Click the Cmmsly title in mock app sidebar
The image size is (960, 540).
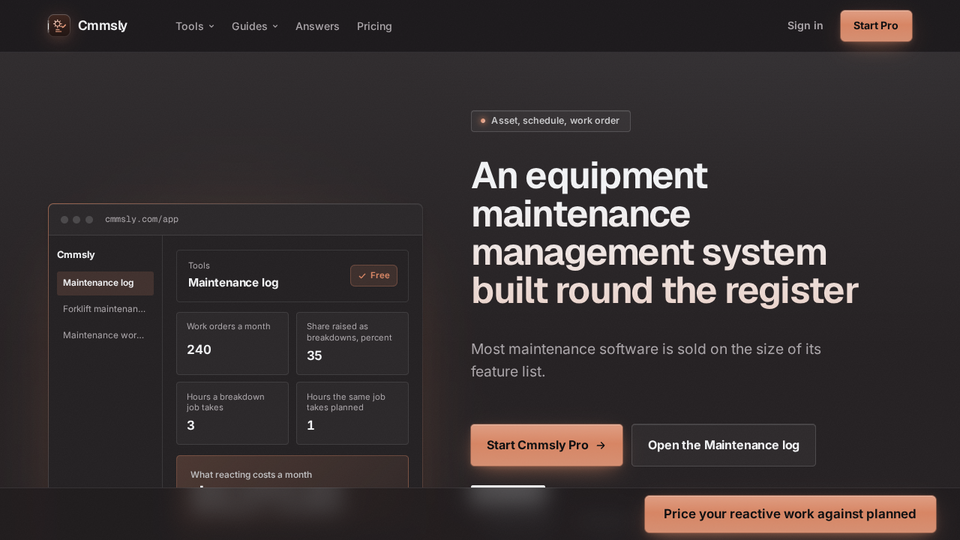click(x=76, y=255)
